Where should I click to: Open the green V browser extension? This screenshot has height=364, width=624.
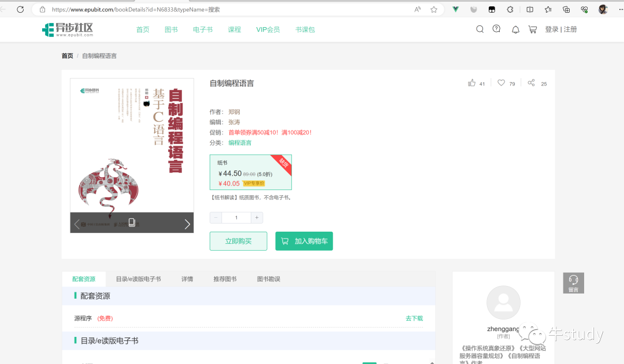pos(456,9)
